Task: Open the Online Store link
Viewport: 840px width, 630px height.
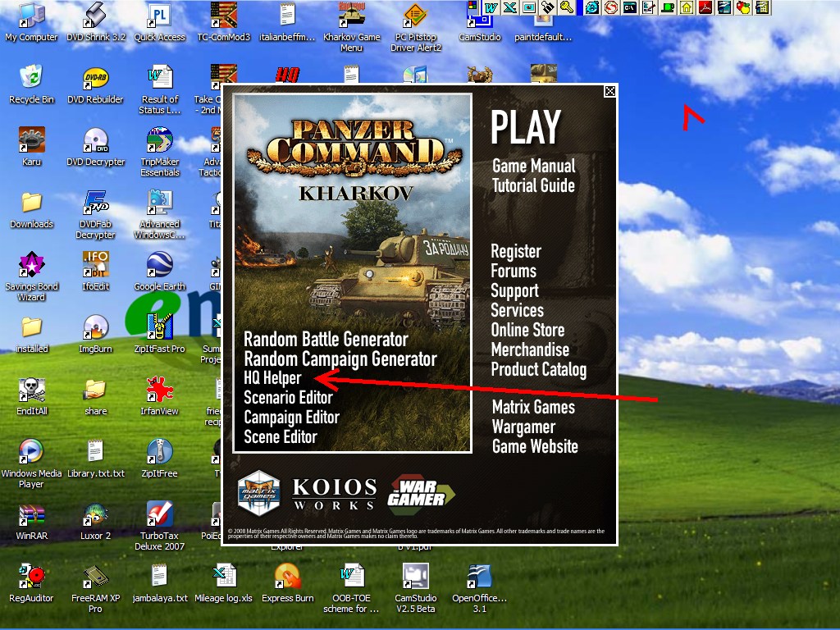Action: (527, 330)
